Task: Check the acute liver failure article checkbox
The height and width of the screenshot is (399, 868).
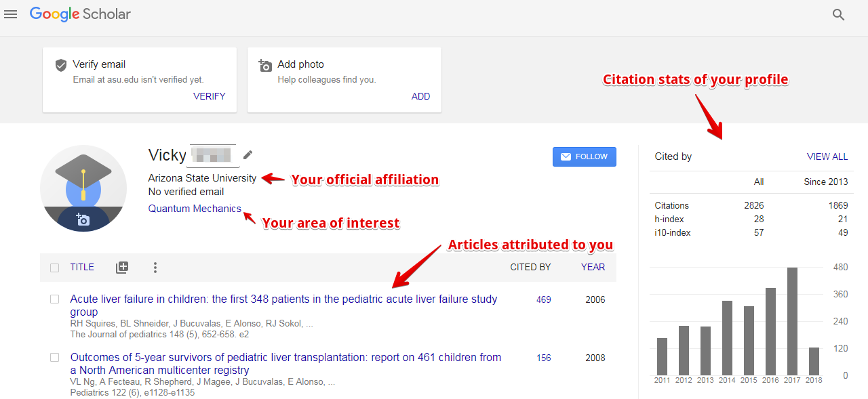Action: tap(54, 299)
